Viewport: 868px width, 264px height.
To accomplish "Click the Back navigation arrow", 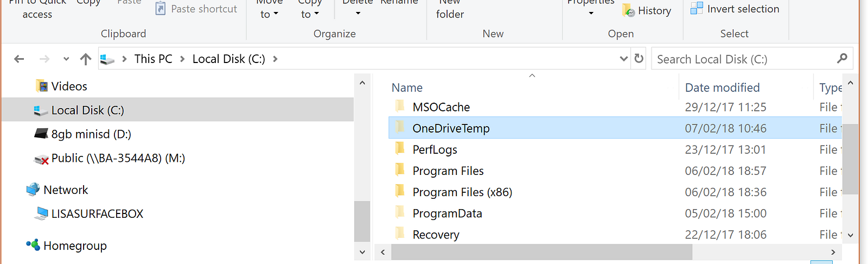I will 19,59.
